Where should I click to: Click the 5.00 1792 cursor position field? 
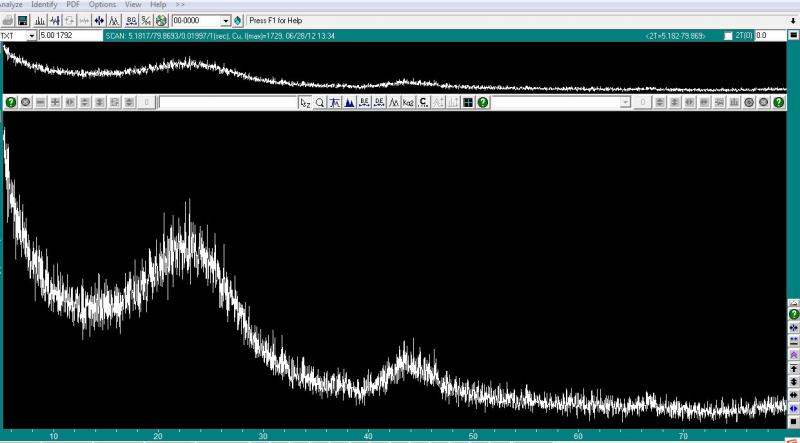tap(70, 36)
